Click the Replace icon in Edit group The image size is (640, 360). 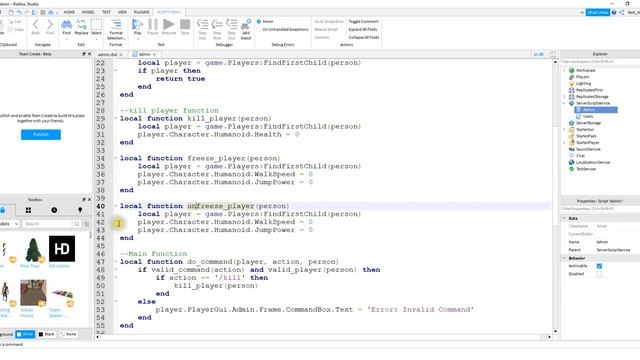(81, 25)
